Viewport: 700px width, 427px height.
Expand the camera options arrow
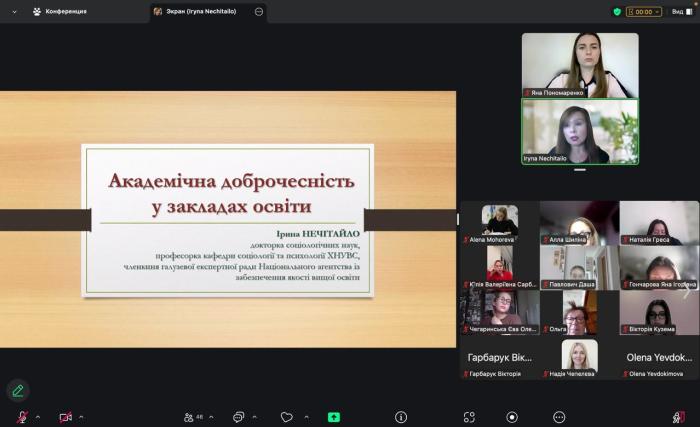81,417
